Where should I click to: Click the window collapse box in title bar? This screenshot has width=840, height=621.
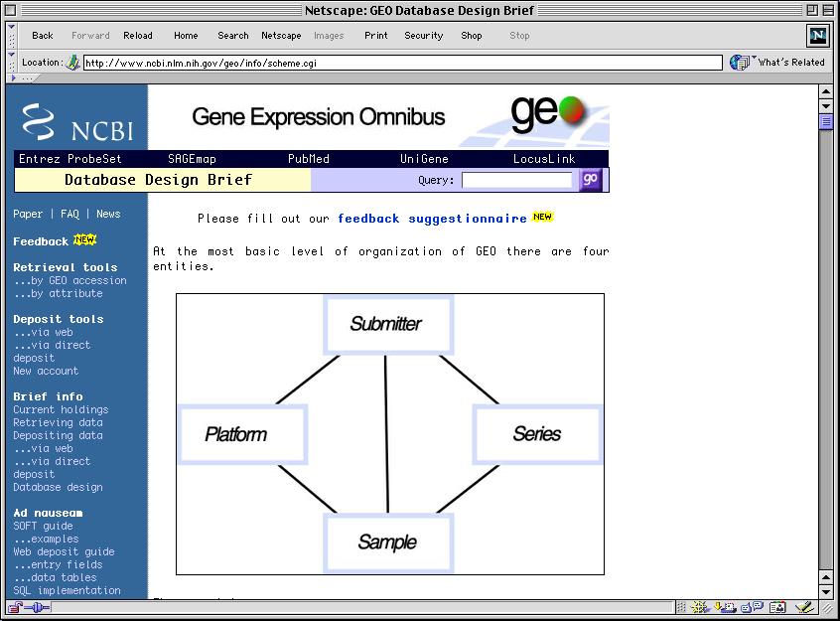(828, 10)
